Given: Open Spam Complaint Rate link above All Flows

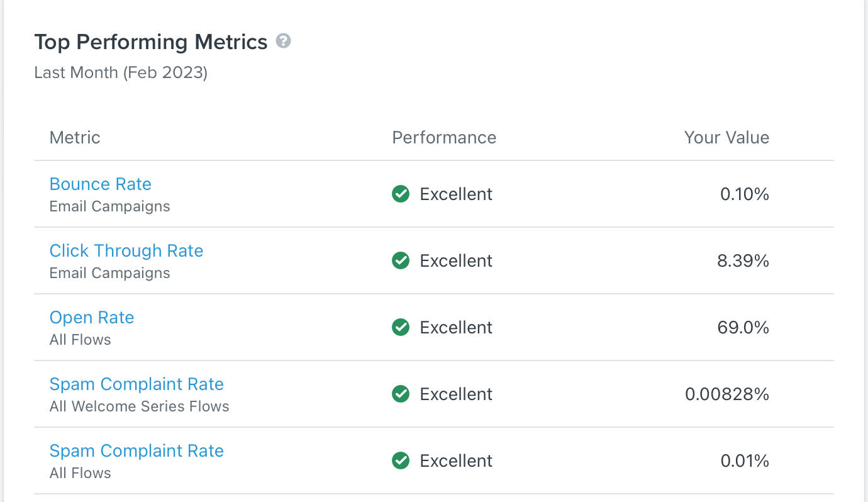Looking at the screenshot, I should (136, 451).
